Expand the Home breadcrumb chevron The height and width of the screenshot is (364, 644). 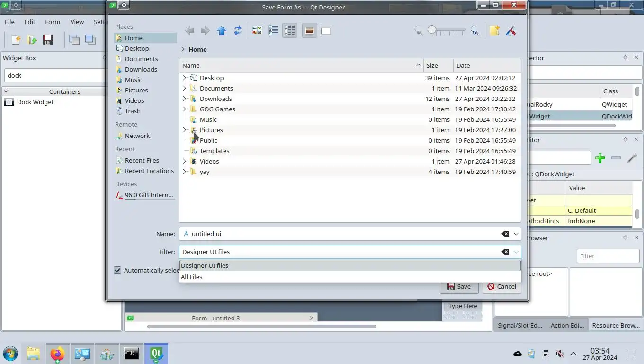coord(183,49)
